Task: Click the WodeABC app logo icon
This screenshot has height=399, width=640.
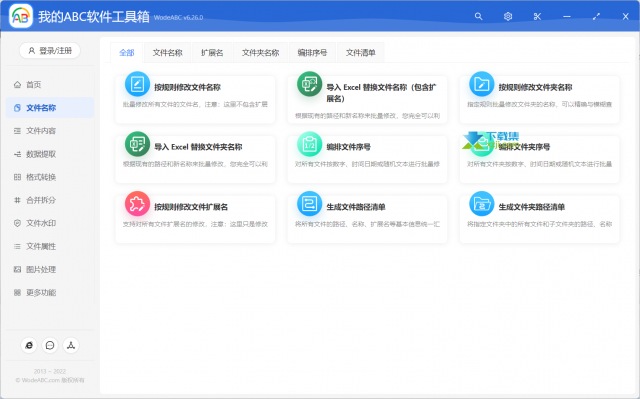Action: click(21, 16)
